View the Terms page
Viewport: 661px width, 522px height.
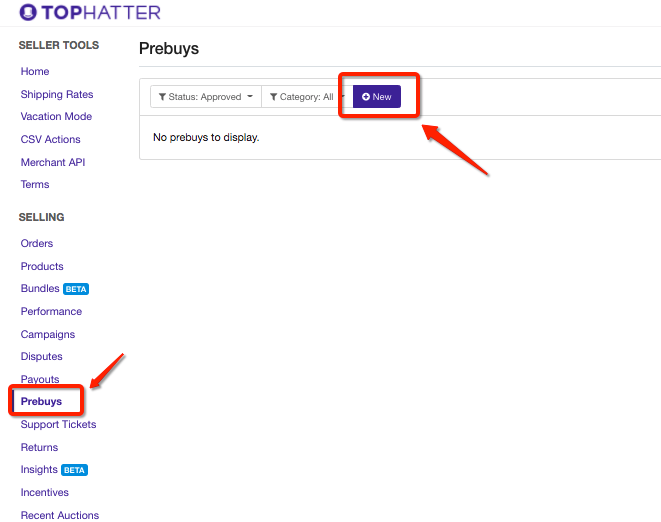pos(35,184)
